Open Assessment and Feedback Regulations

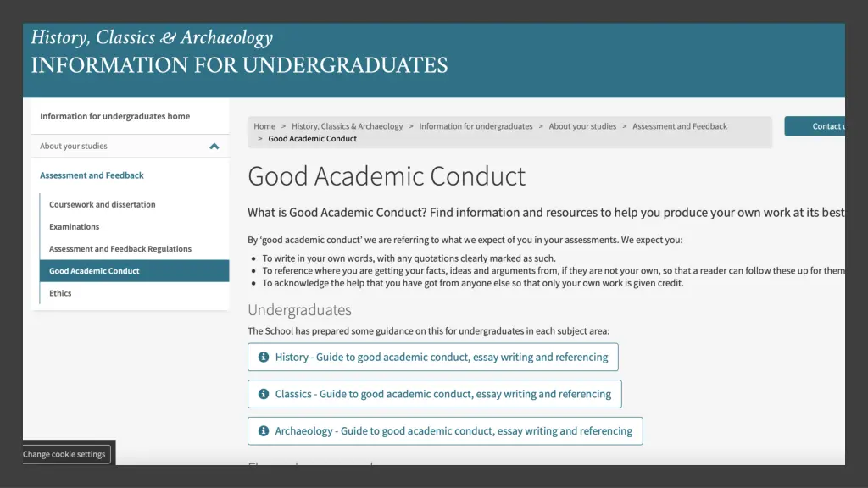tap(120, 249)
